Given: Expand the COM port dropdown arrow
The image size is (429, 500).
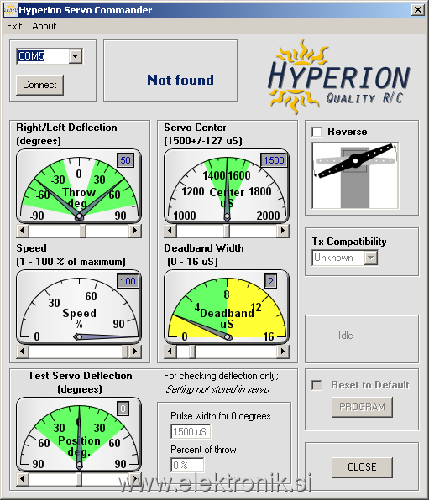Looking at the screenshot, I should [x=75, y=56].
